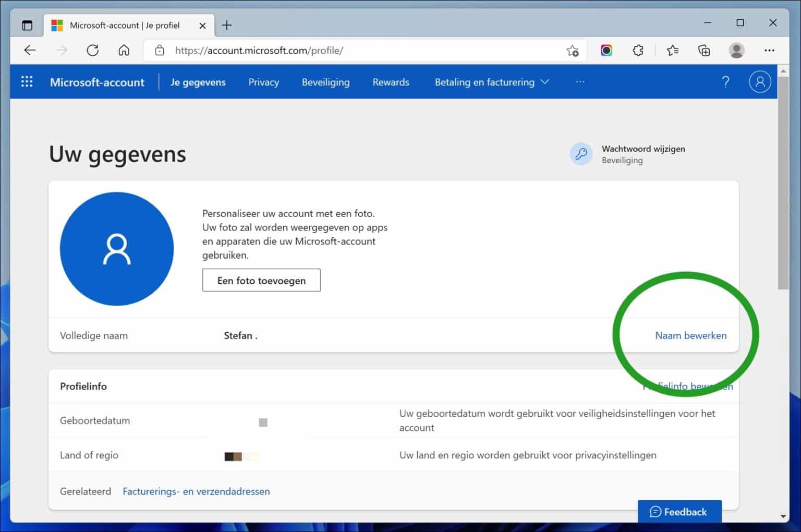Image resolution: width=801 pixels, height=532 pixels.
Task: Go to the browser home page
Action: [124, 51]
